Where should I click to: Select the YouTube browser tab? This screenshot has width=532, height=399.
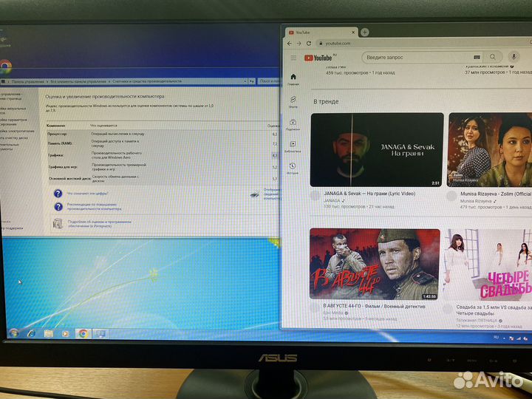(321, 33)
